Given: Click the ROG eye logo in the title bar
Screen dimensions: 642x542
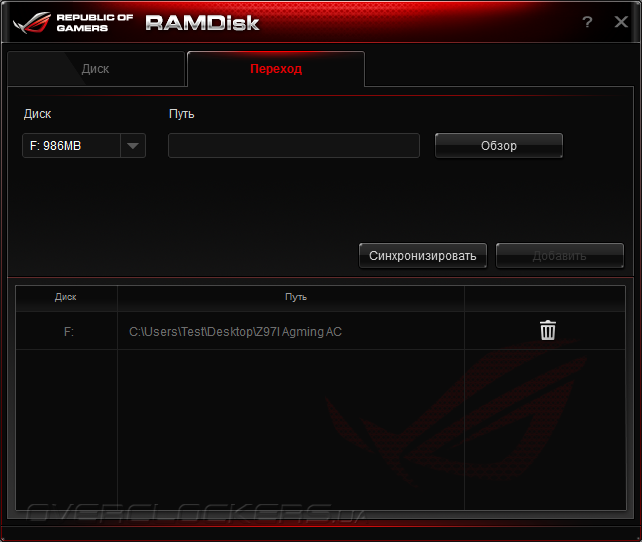Looking at the screenshot, I should pos(32,23).
